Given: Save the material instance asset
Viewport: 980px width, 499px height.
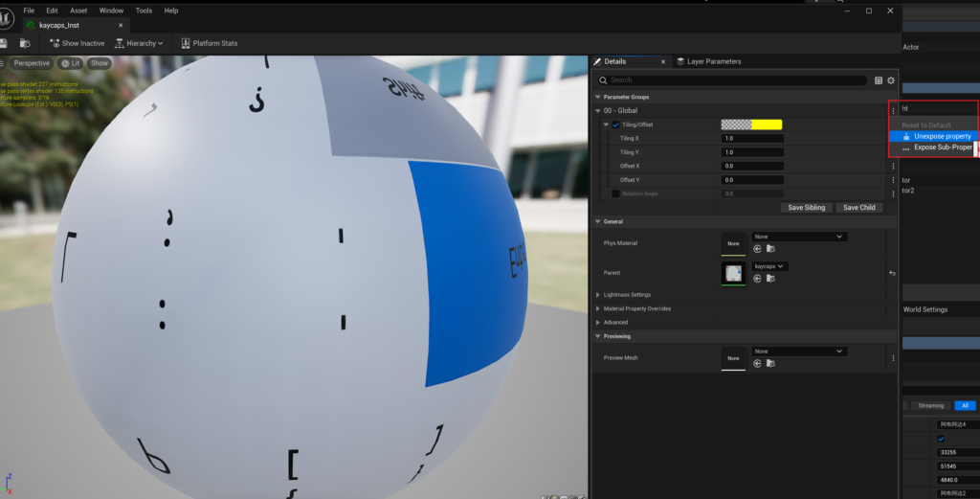Looking at the screenshot, I should [3, 43].
